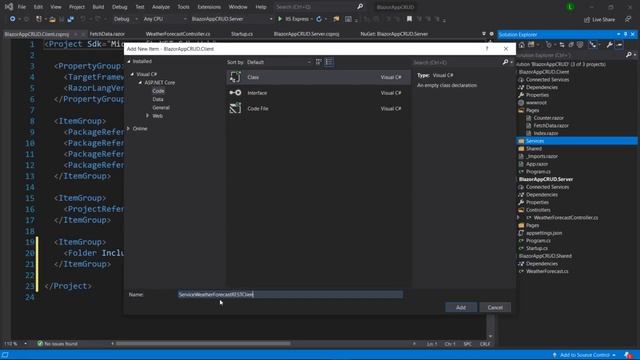Screen dimensions: 640x360
Task: Switch to the WeatherForecastController.cs tab
Action: 178,34
